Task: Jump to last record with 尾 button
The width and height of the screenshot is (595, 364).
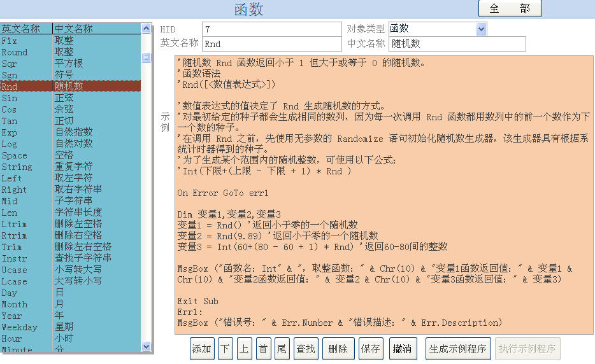Action: 282,349
